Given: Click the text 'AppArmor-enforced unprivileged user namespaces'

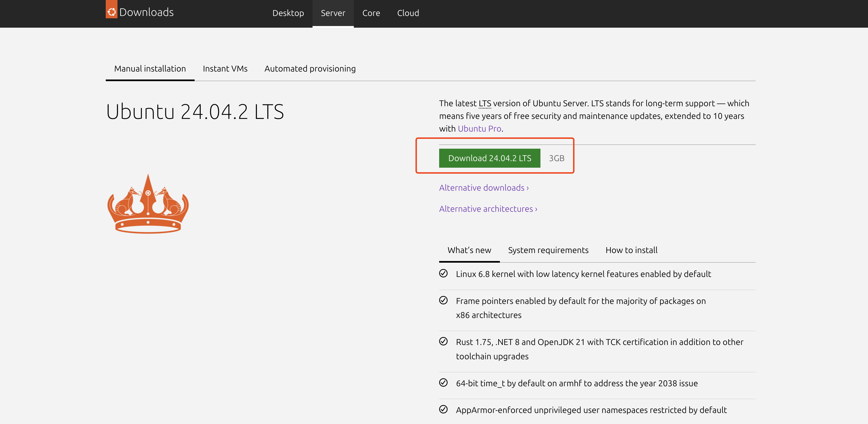Looking at the screenshot, I should (x=552, y=410).
